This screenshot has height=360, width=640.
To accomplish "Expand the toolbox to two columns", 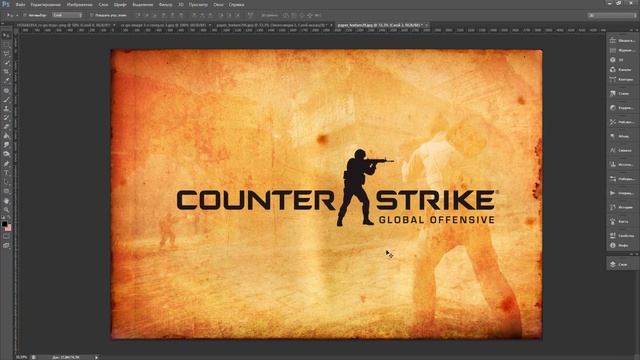I will point(3,24).
